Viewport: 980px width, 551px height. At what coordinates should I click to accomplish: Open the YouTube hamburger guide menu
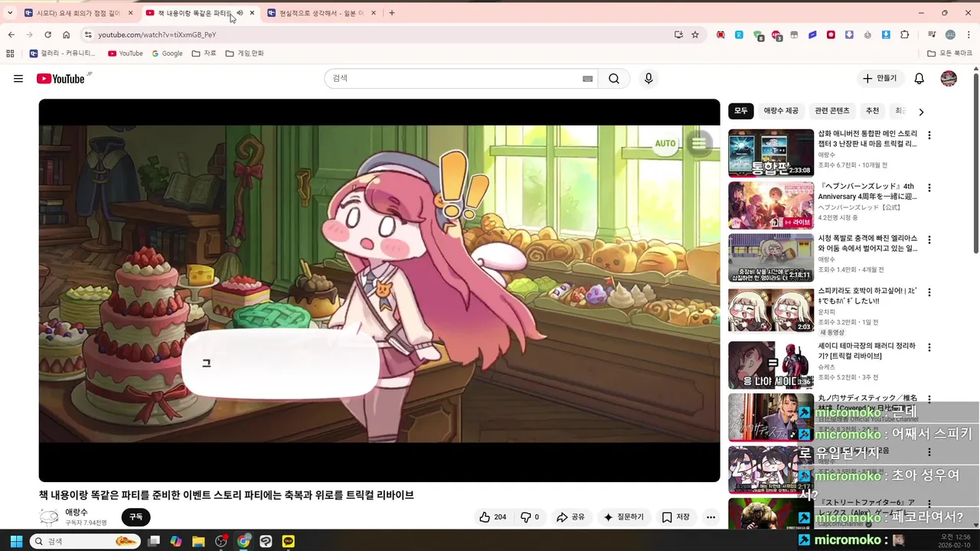(x=18, y=79)
